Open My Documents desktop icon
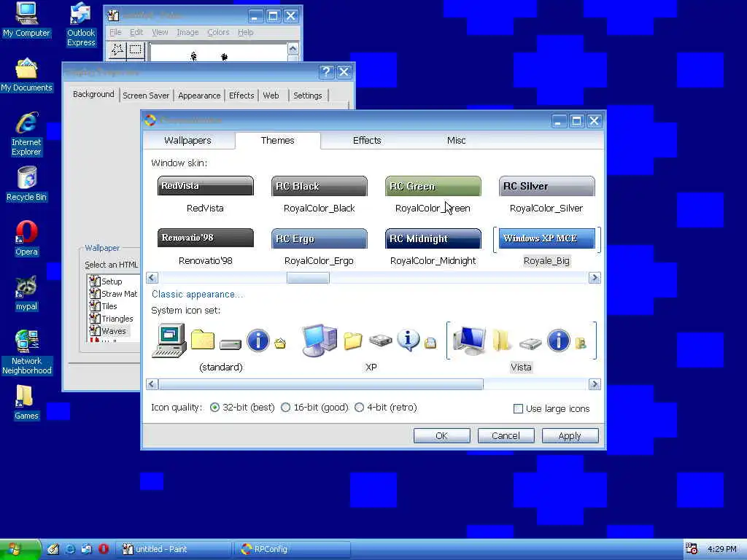The height and width of the screenshot is (560, 747). point(26,75)
